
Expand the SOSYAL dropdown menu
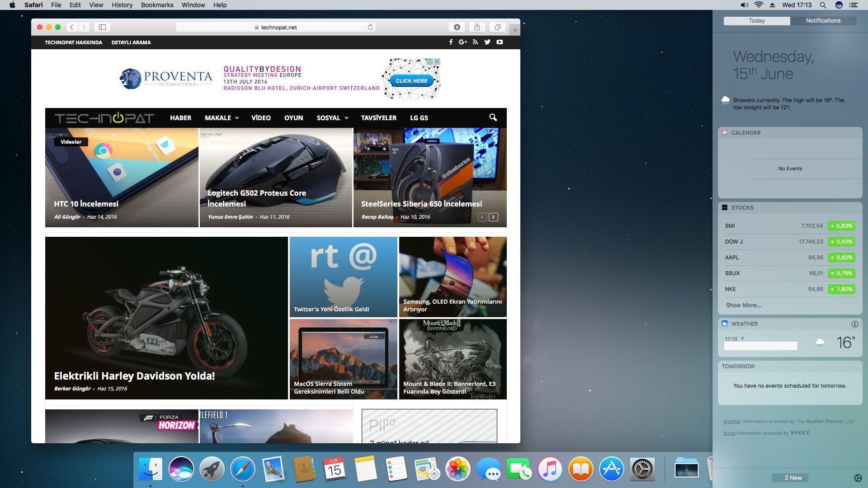click(332, 118)
